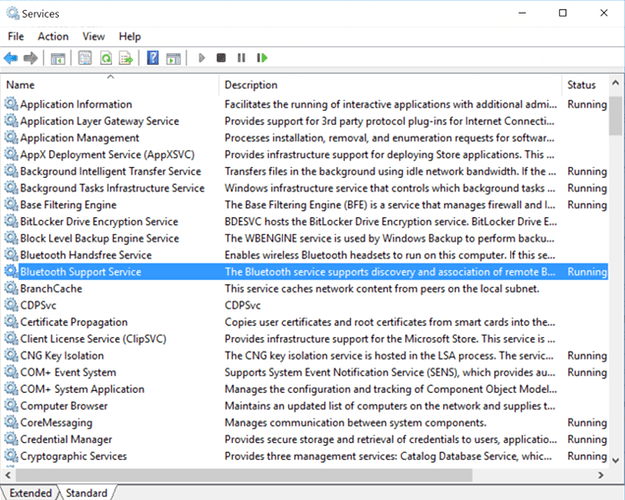
Task: Close the Services window
Action: [x=604, y=13]
